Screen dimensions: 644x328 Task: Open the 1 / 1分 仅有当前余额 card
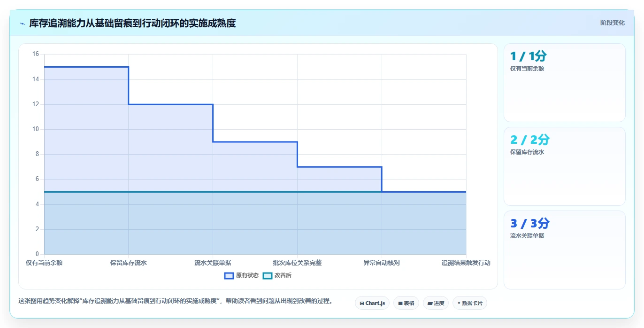click(x=565, y=83)
